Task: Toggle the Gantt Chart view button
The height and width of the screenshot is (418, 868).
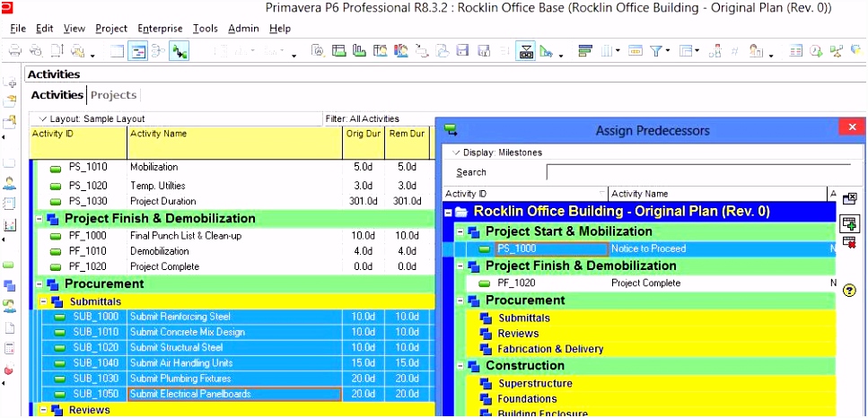Action: pos(137,51)
